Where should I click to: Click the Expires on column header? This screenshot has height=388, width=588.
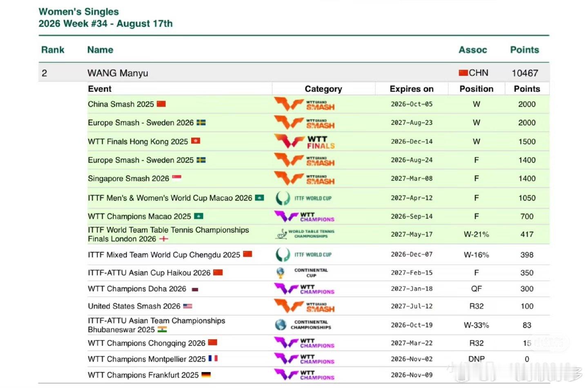(412, 89)
